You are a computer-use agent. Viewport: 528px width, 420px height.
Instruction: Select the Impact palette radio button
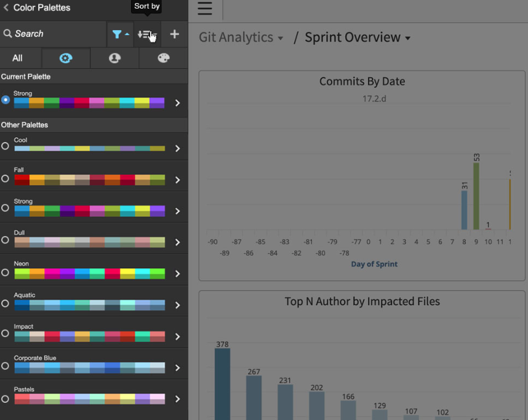[x=5, y=333]
